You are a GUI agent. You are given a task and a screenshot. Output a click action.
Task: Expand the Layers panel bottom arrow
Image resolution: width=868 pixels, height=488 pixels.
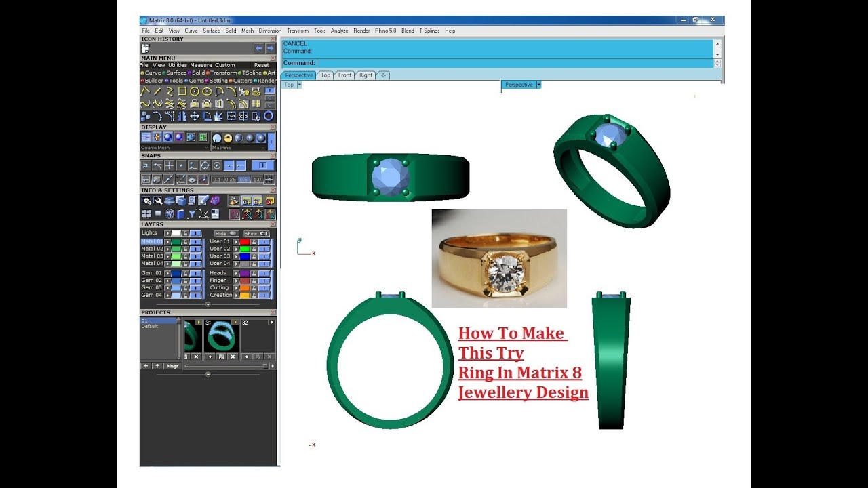[x=208, y=304]
